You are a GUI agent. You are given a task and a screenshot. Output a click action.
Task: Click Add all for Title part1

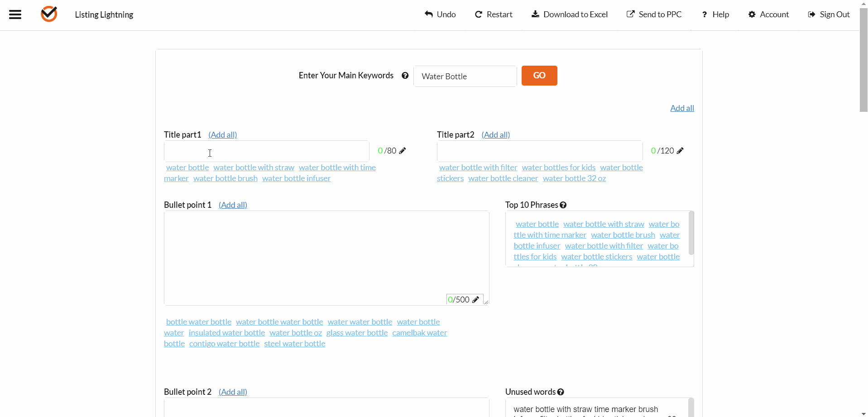(223, 135)
